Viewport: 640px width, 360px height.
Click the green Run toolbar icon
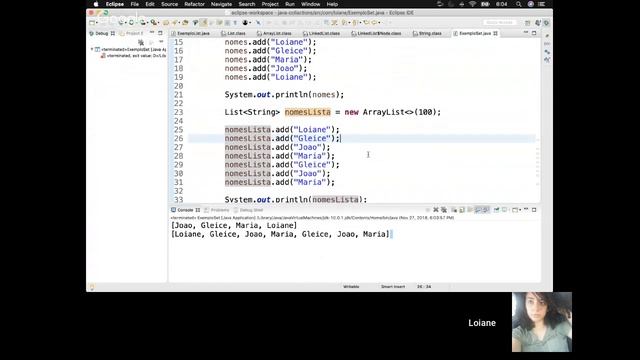(131, 22)
